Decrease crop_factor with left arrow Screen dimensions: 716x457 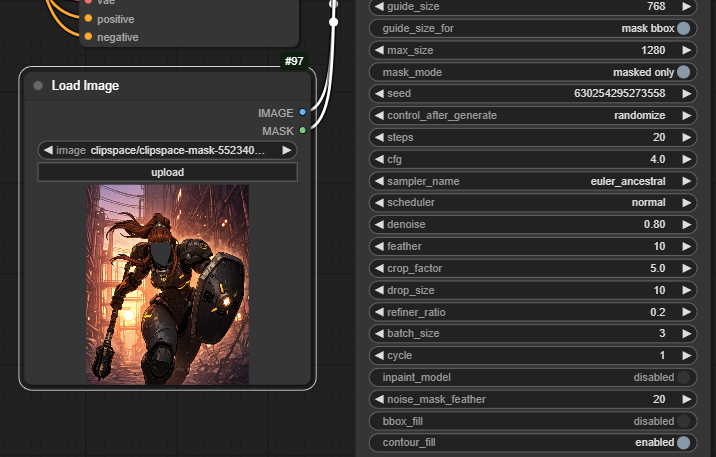point(379,268)
